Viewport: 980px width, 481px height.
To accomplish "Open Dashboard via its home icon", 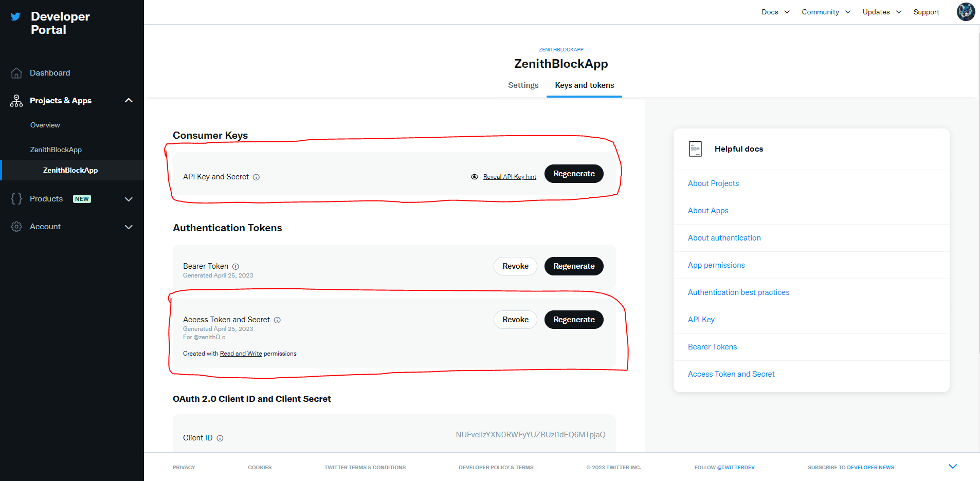I will point(16,73).
